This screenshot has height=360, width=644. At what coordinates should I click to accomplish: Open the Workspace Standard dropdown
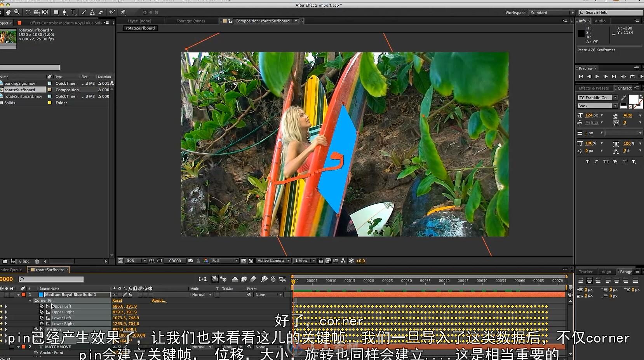(x=552, y=13)
